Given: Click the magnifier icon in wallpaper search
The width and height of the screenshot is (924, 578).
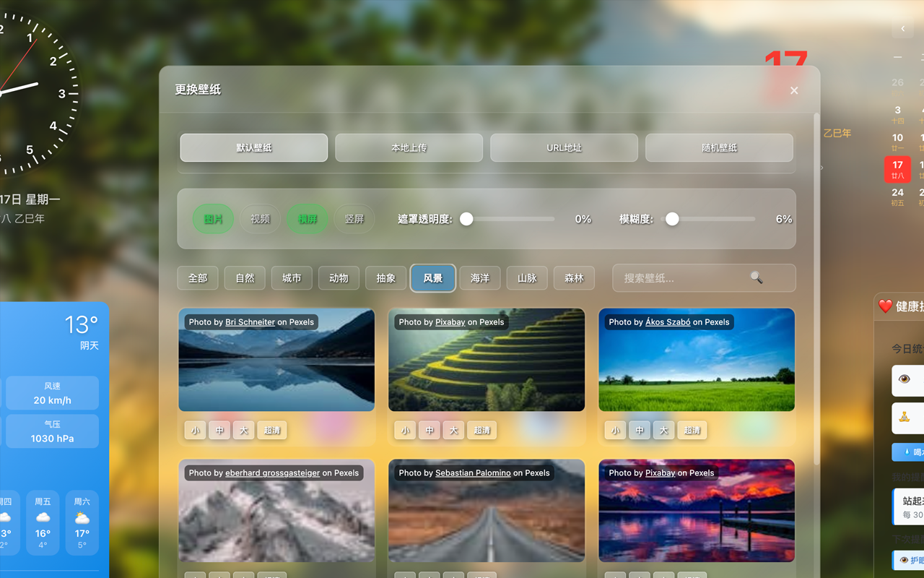Looking at the screenshot, I should (x=756, y=277).
